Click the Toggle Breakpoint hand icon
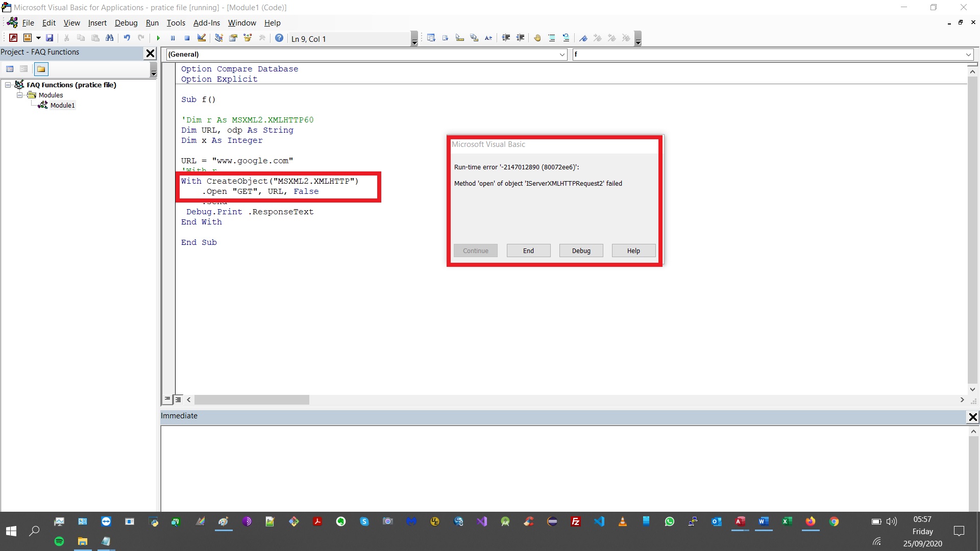 (x=537, y=38)
